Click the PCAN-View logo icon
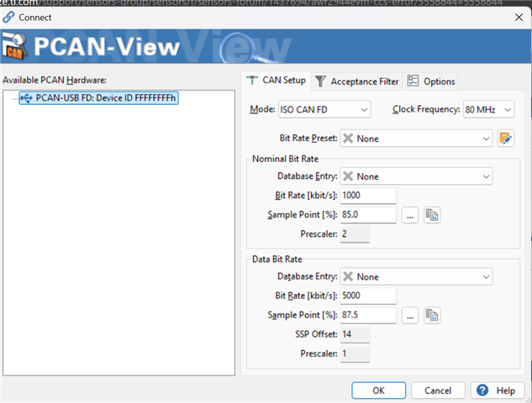This screenshot has width=532, height=403. click(x=14, y=45)
